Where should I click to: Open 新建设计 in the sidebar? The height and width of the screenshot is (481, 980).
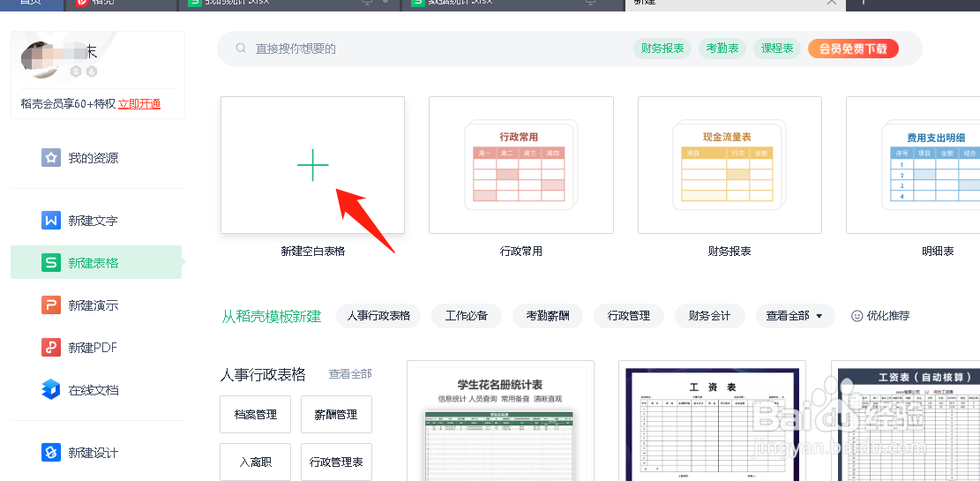[98, 452]
